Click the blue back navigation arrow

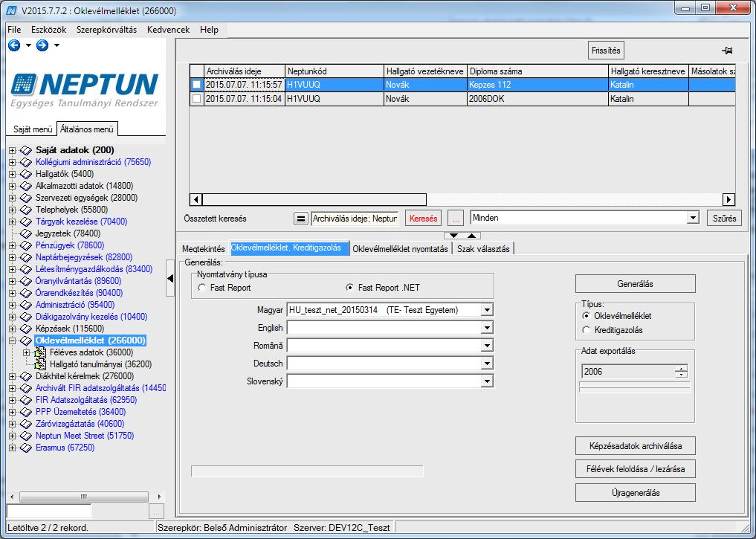click(14, 45)
